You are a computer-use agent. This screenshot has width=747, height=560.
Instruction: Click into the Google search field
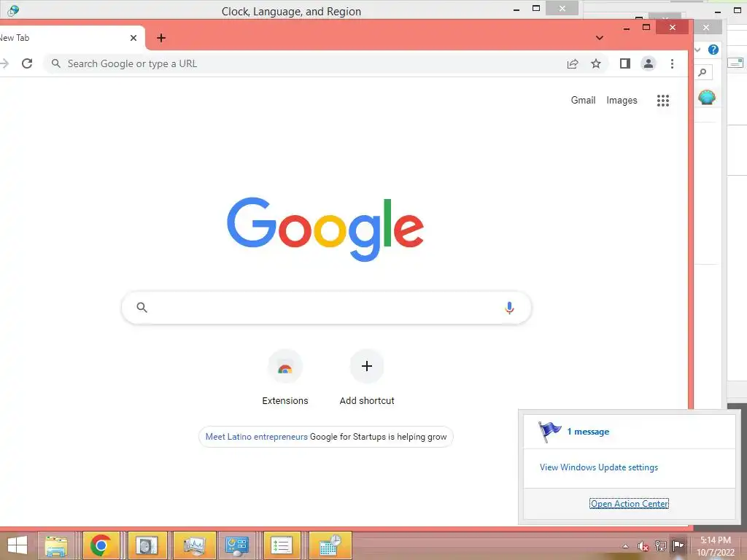[x=326, y=308]
